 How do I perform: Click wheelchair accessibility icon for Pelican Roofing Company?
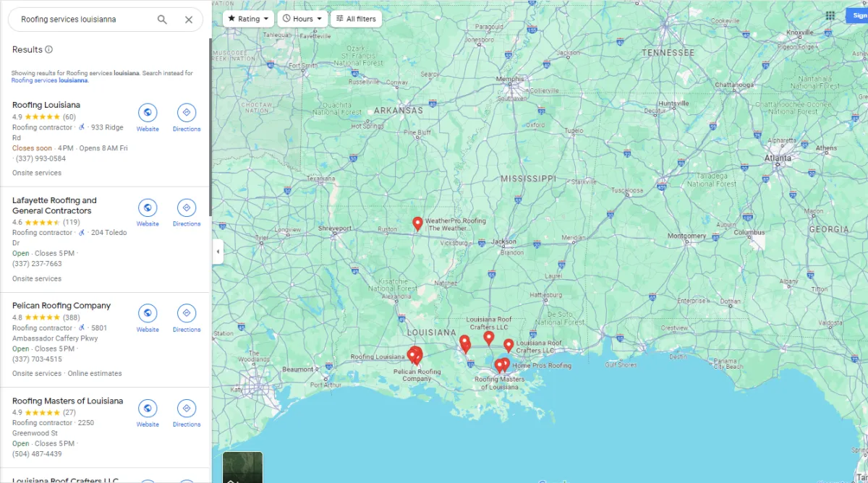[x=82, y=328]
